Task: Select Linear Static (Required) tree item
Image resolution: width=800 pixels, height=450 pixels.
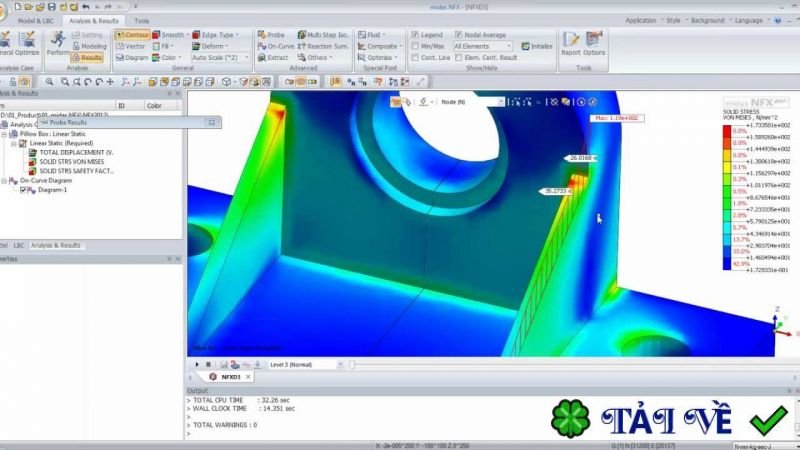Action: point(61,143)
